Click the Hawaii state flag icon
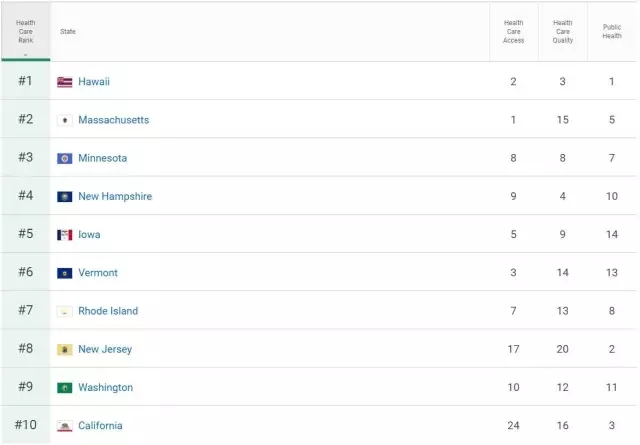The height and width of the screenshot is (445, 640). tap(65, 82)
